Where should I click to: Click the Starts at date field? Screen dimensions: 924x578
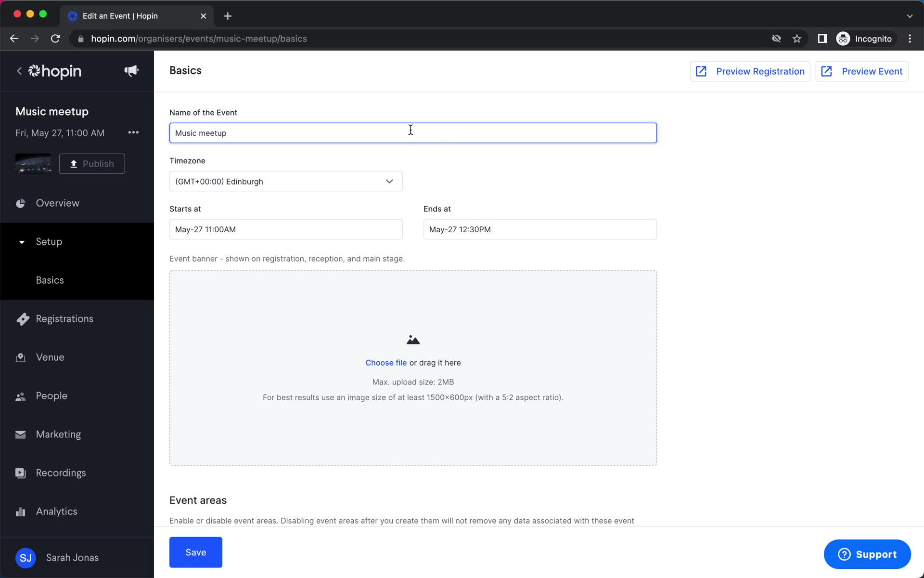pos(286,229)
